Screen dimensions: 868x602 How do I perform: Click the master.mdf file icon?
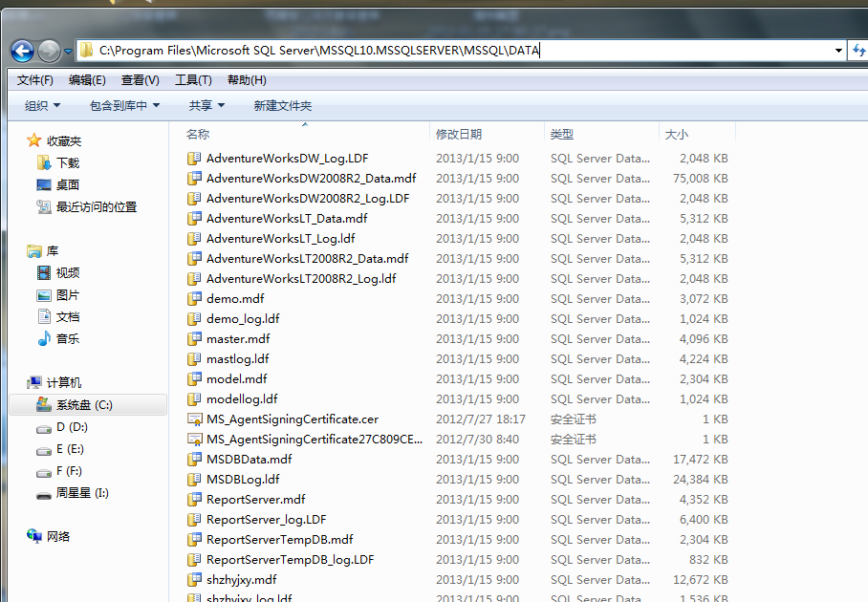194,338
